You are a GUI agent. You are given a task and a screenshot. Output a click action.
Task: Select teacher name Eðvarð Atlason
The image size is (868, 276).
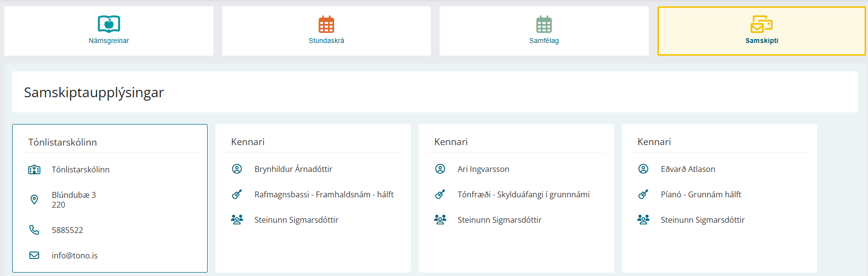click(x=688, y=169)
